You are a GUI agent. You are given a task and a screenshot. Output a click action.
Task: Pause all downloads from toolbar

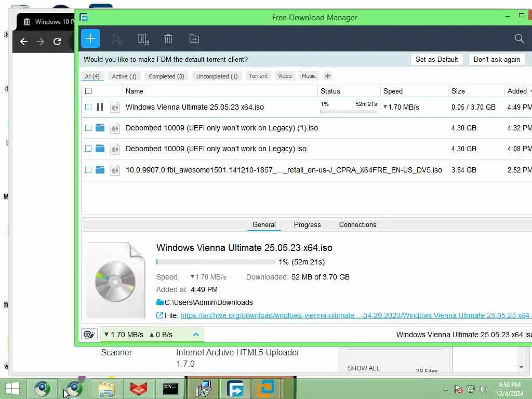pos(143,39)
